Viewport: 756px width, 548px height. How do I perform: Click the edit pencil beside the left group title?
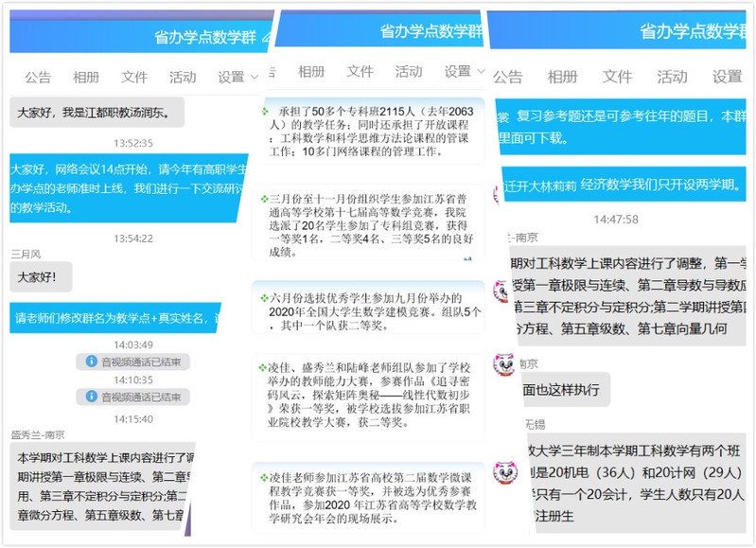tap(264, 38)
